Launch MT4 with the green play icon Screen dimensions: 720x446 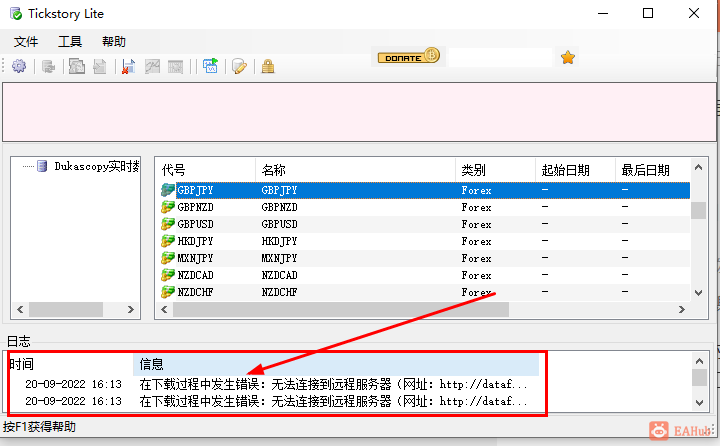pyautogui.click(x=210, y=66)
